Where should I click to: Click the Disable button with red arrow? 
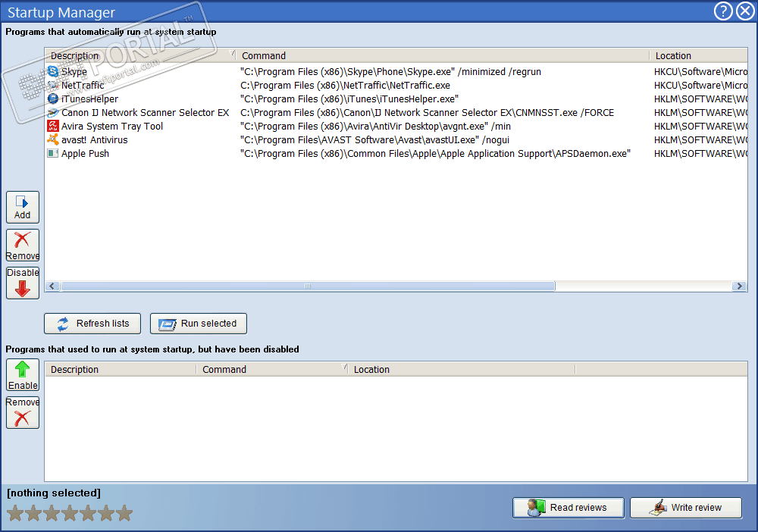pyautogui.click(x=22, y=283)
